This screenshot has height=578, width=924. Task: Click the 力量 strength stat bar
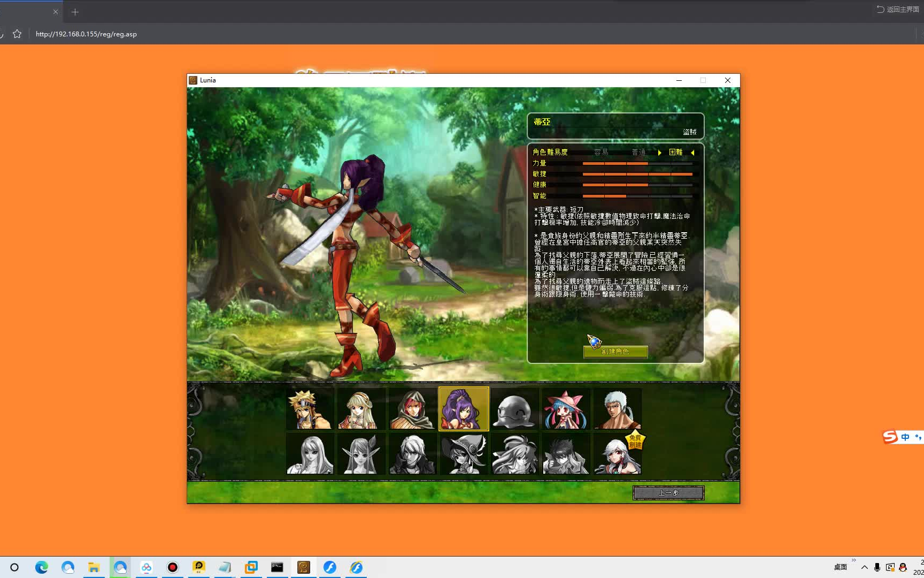(637, 163)
